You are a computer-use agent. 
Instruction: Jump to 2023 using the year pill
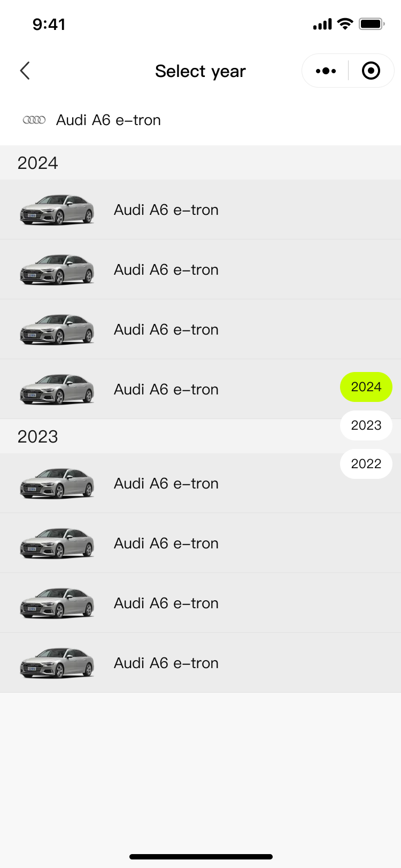point(366,425)
